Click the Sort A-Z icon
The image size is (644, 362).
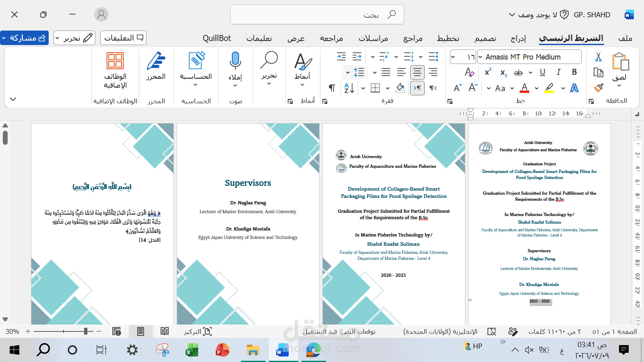(349, 88)
